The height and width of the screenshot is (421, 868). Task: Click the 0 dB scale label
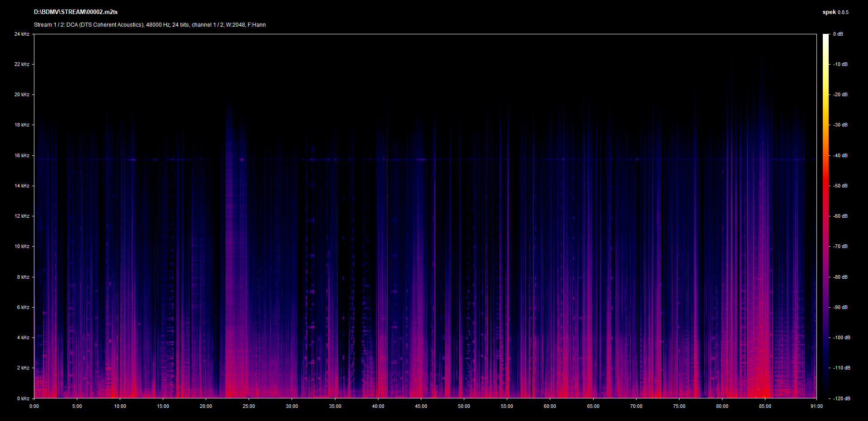coord(838,34)
